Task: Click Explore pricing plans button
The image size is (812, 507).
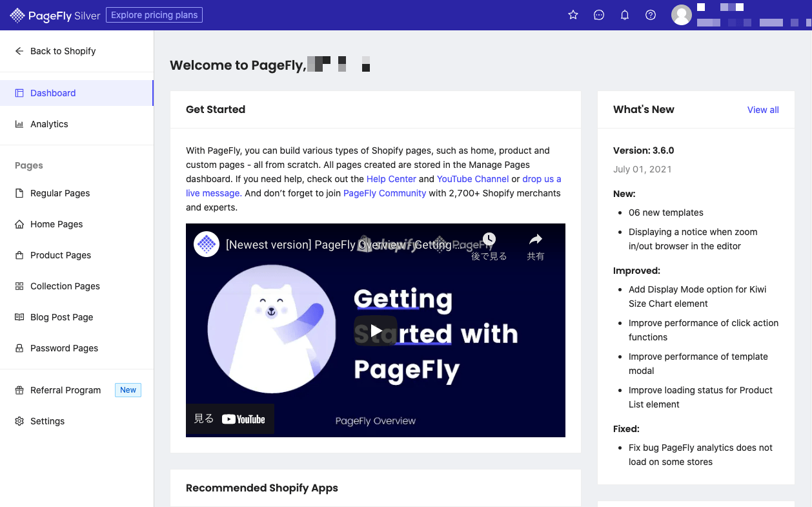Action: [154, 15]
